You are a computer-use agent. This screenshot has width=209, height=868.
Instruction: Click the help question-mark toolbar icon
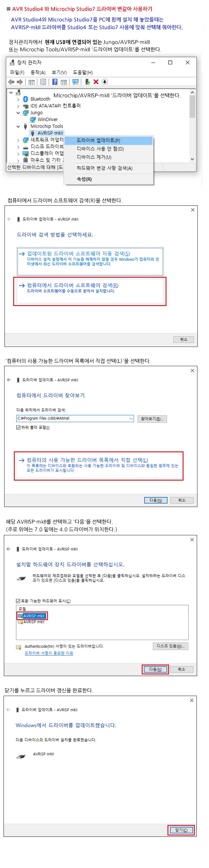pyautogui.click(x=55, y=82)
